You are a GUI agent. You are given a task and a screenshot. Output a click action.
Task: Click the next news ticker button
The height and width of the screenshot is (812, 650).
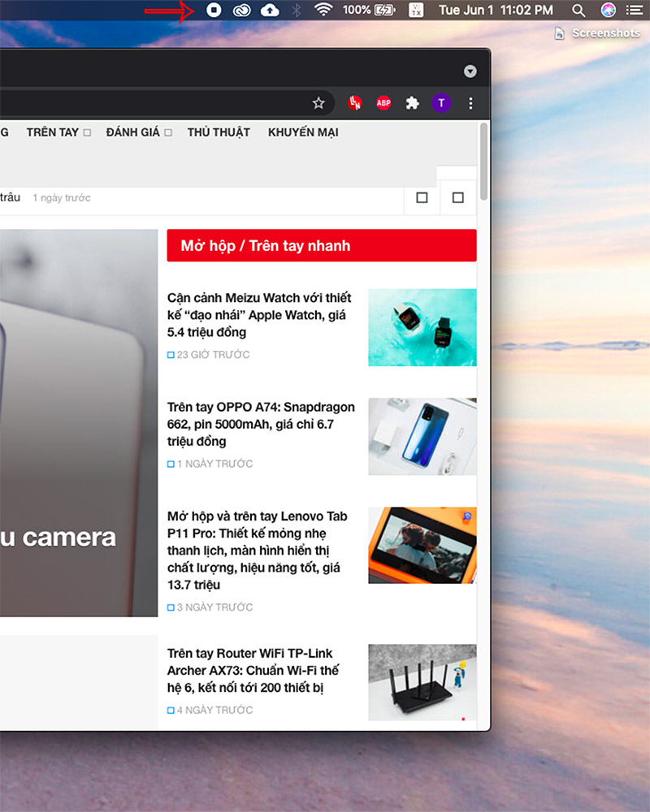(x=457, y=197)
